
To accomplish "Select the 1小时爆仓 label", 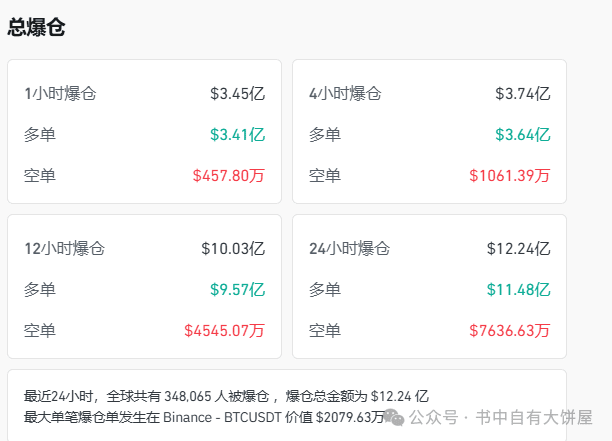I will 60,94.
